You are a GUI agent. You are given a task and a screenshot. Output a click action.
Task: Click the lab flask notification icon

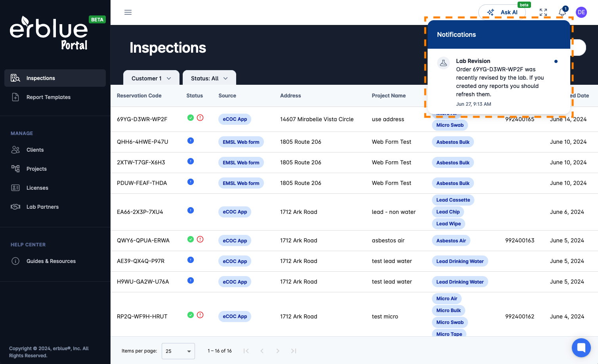[x=443, y=63]
